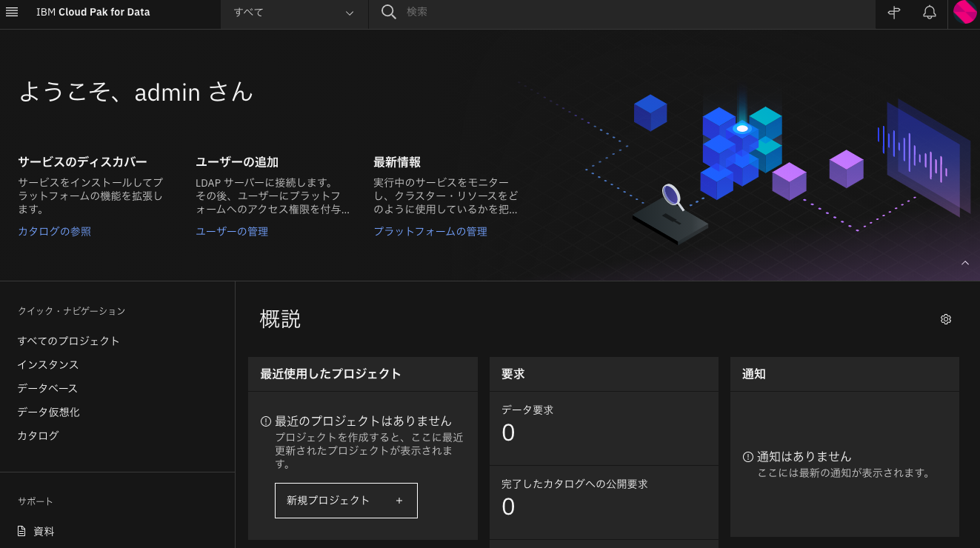Click the 最近使用したプロジェクト card header
Viewport: 980px width, 548px height.
click(x=363, y=374)
